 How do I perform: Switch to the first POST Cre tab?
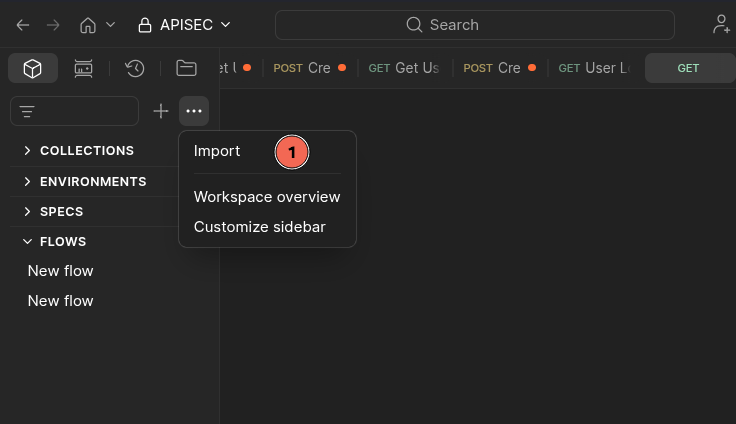(310, 68)
